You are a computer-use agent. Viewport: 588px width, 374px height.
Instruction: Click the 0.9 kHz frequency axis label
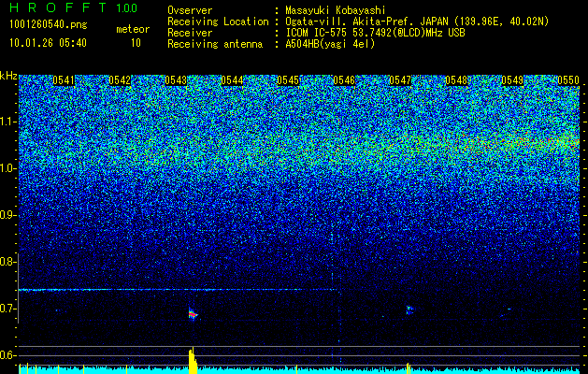pos(8,215)
